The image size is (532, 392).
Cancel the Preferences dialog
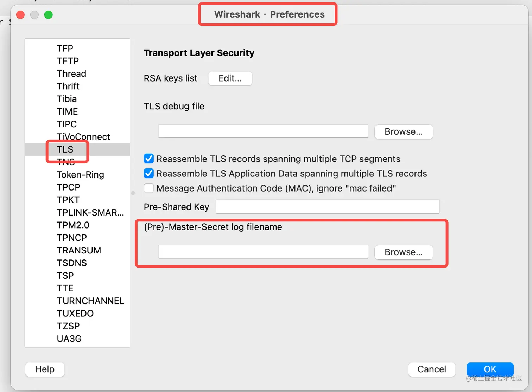[432, 369]
